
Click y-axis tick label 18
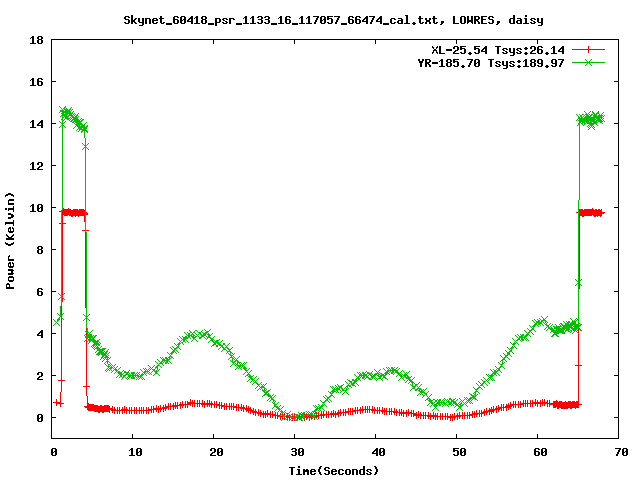pos(36,40)
